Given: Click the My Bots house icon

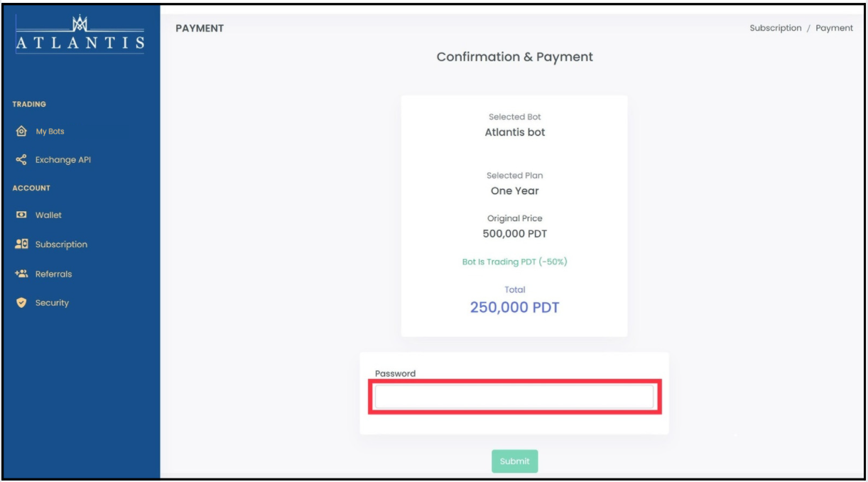Looking at the screenshot, I should point(21,132).
